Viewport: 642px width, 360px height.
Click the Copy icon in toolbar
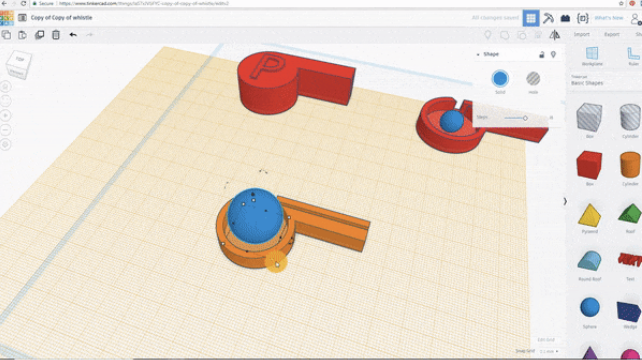[x=6, y=35]
